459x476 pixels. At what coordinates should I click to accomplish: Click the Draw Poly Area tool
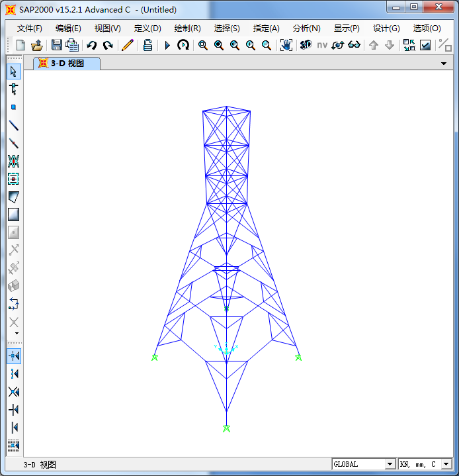(13, 197)
